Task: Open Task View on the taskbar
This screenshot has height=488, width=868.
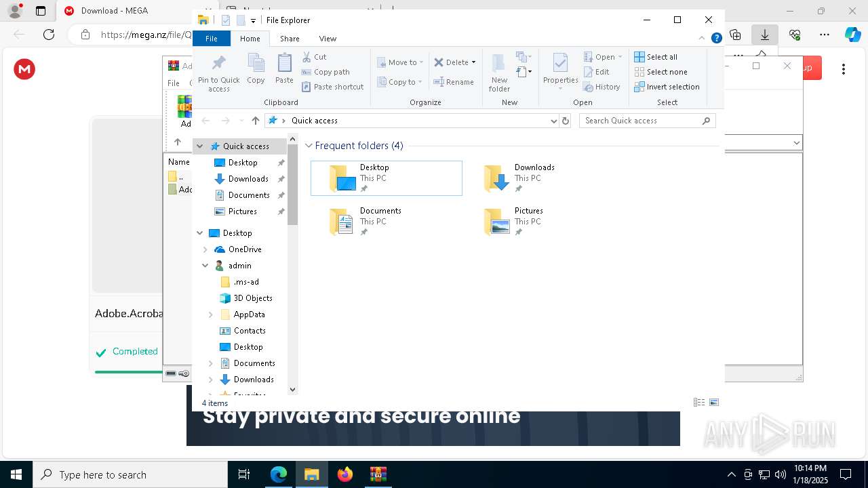Action: [244, 474]
